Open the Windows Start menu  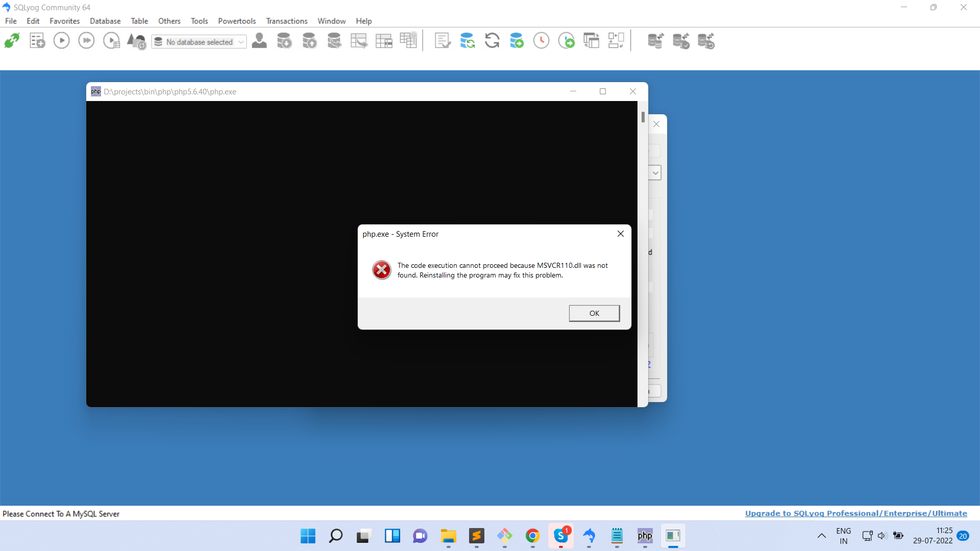click(308, 536)
